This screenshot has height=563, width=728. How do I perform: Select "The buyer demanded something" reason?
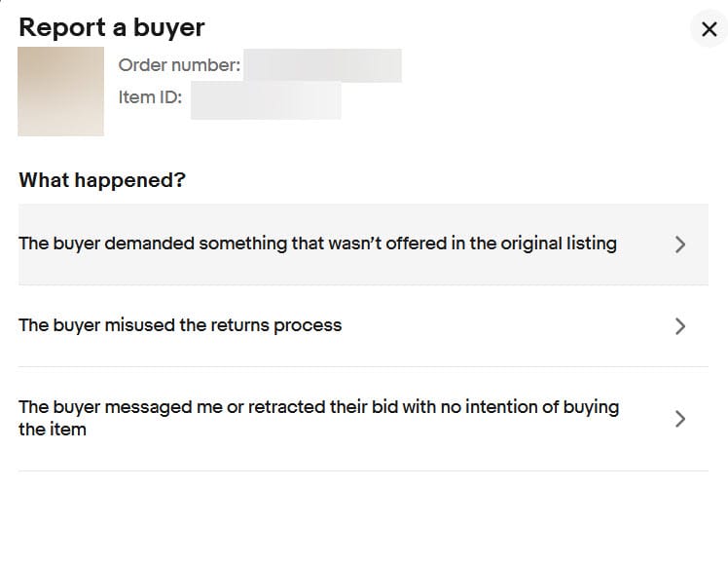click(x=317, y=244)
